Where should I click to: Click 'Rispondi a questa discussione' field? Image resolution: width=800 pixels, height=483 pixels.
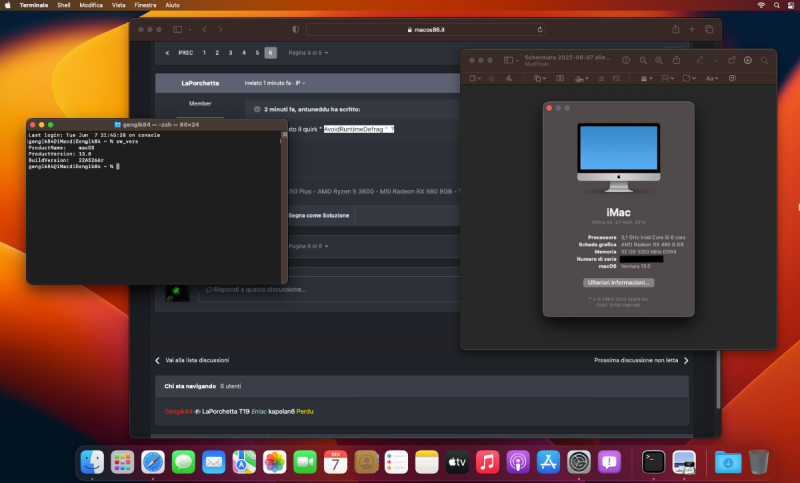[x=329, y=290]
